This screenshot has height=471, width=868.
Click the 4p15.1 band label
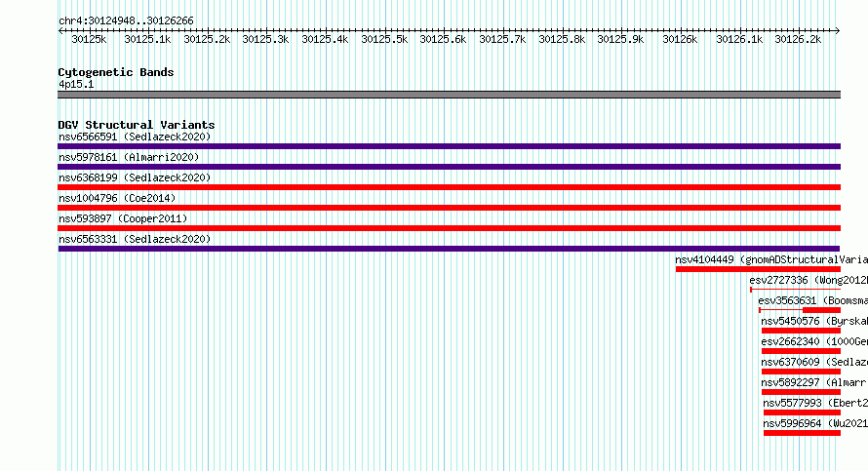click(76, 84)
